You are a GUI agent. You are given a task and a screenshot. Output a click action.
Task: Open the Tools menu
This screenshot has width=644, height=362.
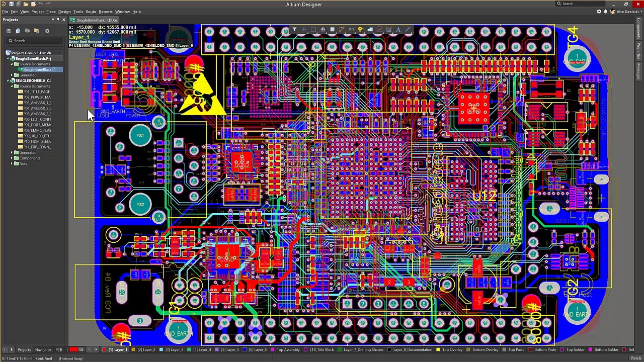pos(78,12)
